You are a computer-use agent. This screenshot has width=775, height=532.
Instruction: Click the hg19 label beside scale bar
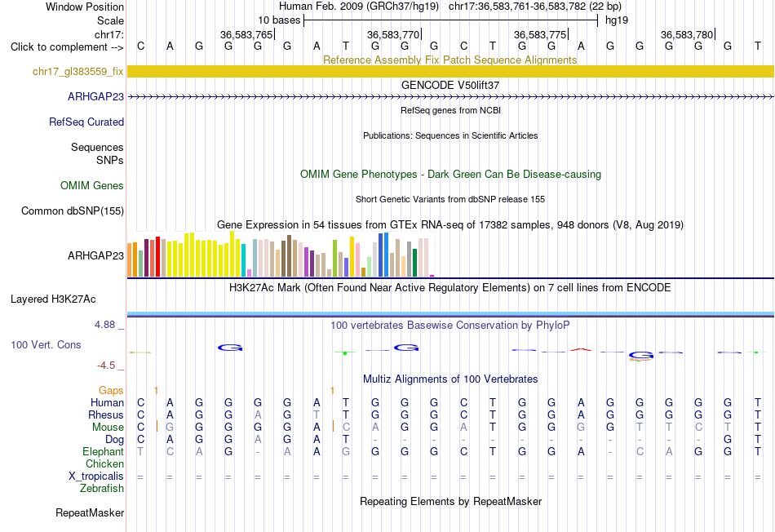point(617,20)
